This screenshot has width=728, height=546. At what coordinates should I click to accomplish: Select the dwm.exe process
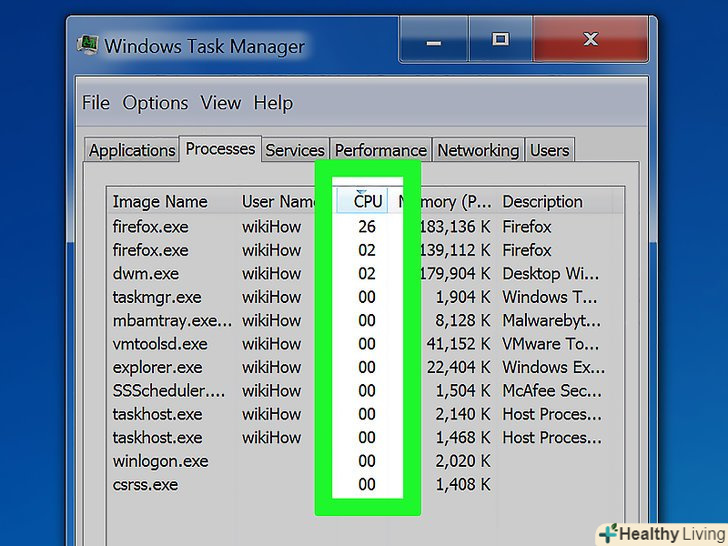pyautogui.click(x=365, y=273)
